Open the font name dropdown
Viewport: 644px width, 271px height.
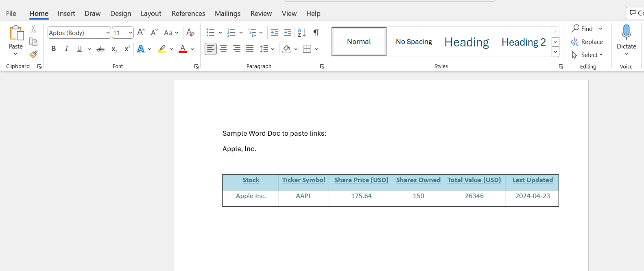tap(108, 33)
